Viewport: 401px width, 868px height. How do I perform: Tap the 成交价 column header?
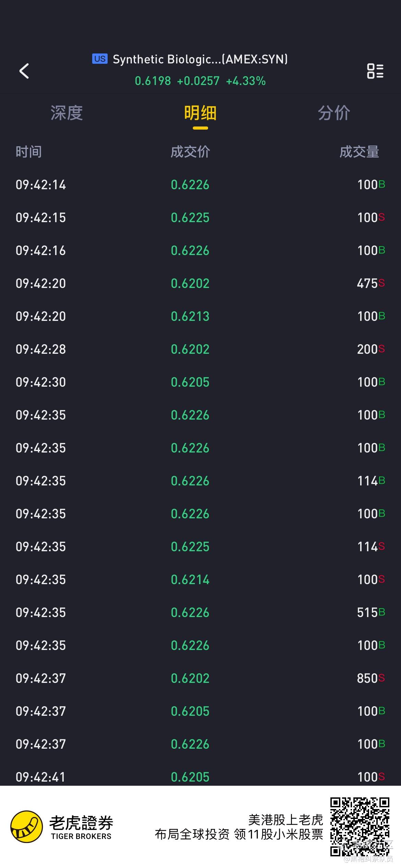click(190, 152)
